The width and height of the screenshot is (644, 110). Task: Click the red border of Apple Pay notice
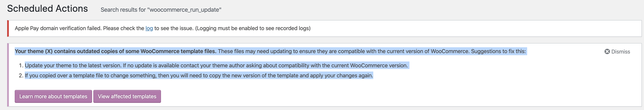coord(8,28)
